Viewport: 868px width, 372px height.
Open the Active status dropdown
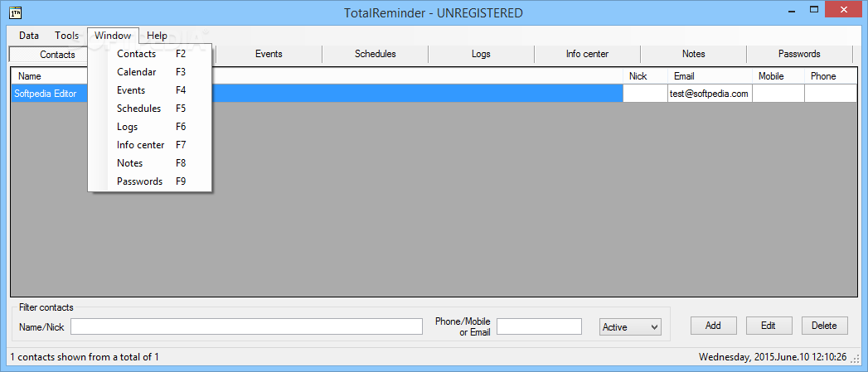tap(631, 327)
